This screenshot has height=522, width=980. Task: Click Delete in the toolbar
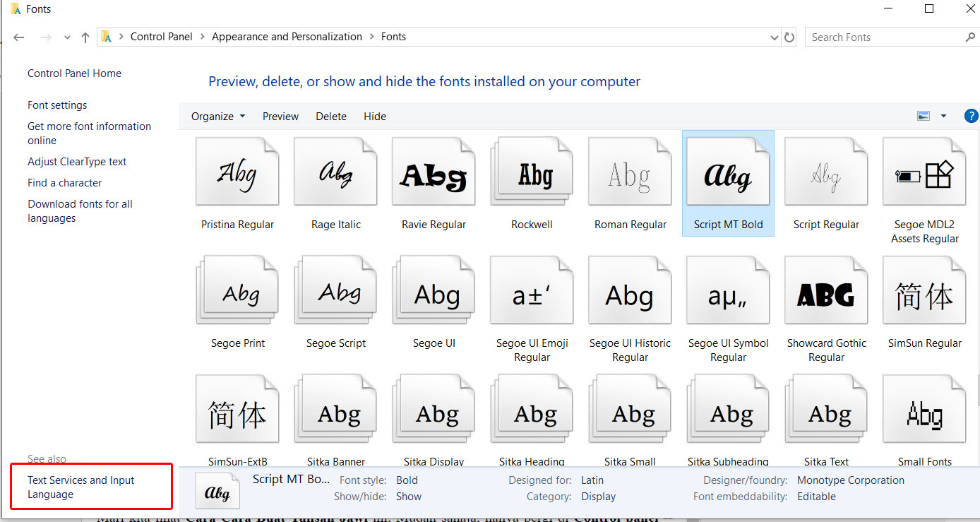[331, 117]
